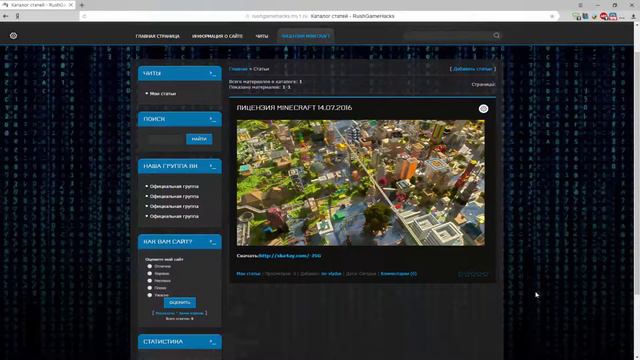Open ГЛАВНАЯ СТРАНИЦА in site menu
This screenshot has height=360, width=640.
pos(158,36)
